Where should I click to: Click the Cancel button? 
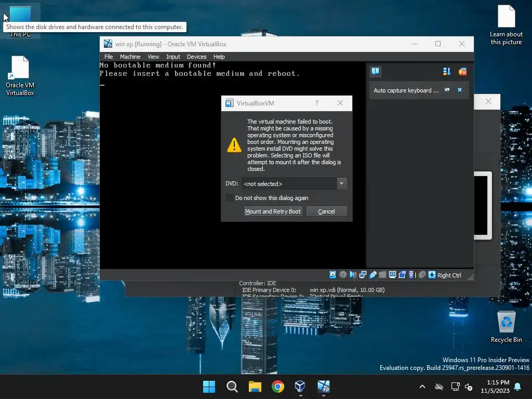[x=326, y=211]
